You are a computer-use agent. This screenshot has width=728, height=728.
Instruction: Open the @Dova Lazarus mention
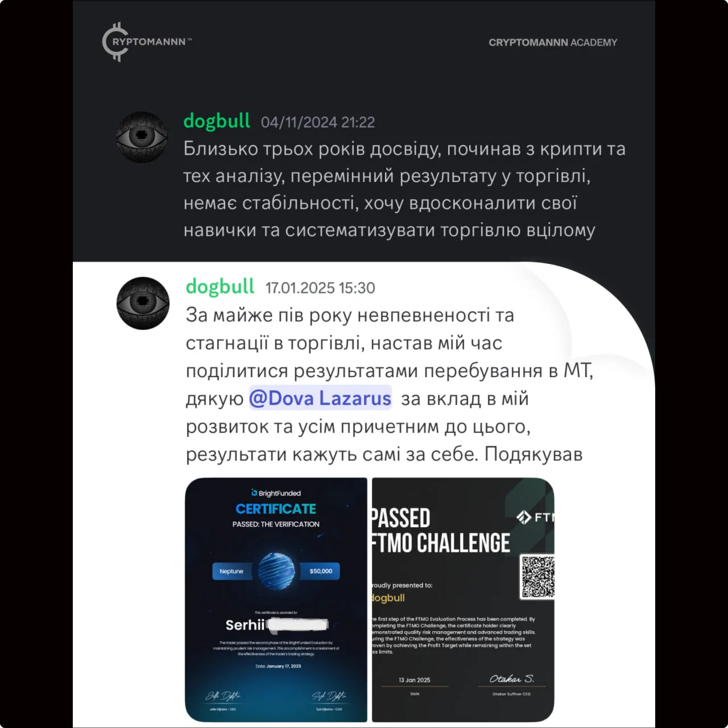[x=320, y=398]
